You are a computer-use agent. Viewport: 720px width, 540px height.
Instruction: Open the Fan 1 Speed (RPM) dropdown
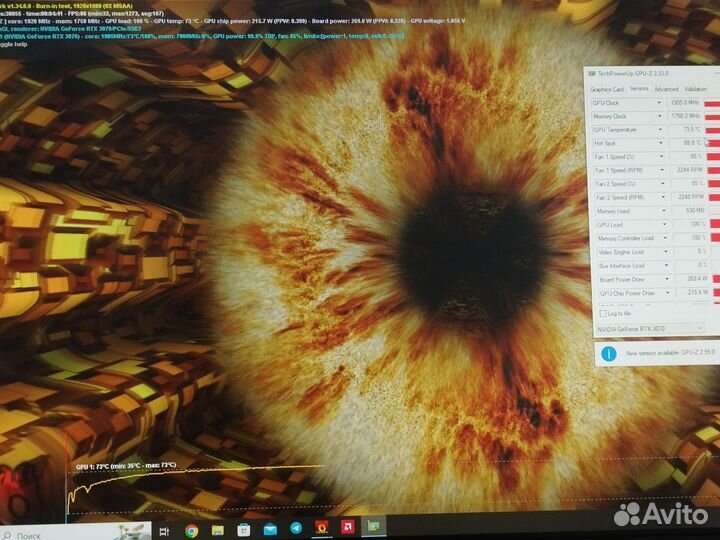662,170
